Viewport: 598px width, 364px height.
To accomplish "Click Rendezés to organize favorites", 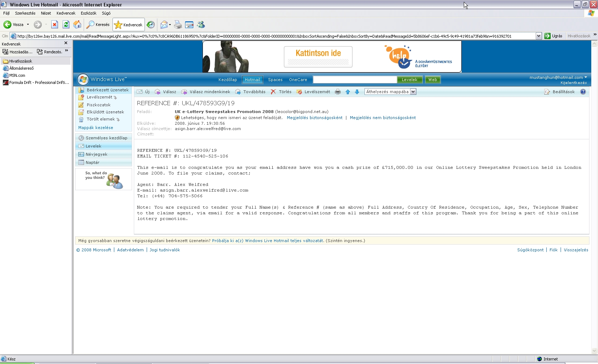I will [49, 52].
